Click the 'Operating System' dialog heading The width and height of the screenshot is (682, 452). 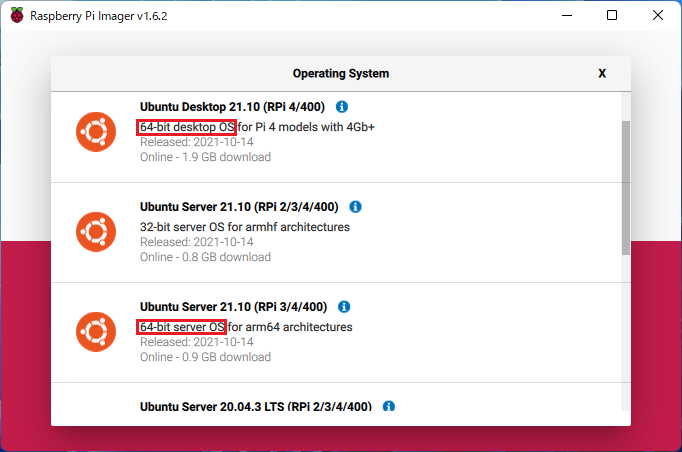click(341, 74)
